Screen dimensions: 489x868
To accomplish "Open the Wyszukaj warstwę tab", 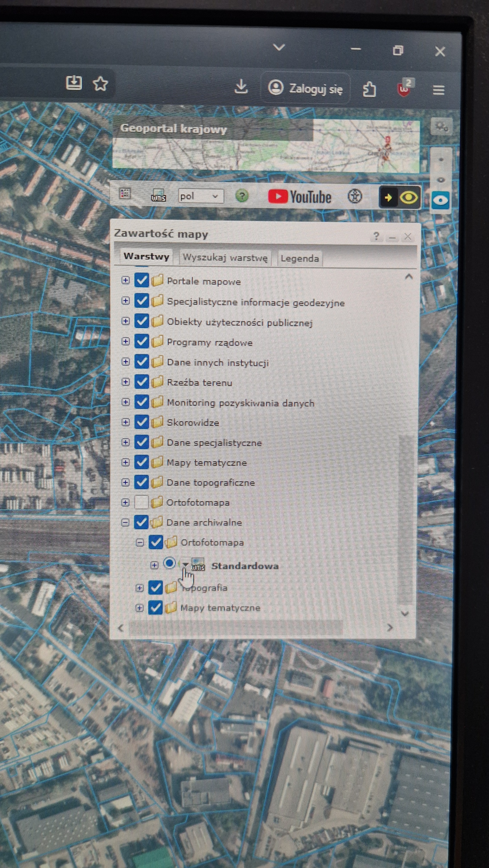I will [225, 258].
